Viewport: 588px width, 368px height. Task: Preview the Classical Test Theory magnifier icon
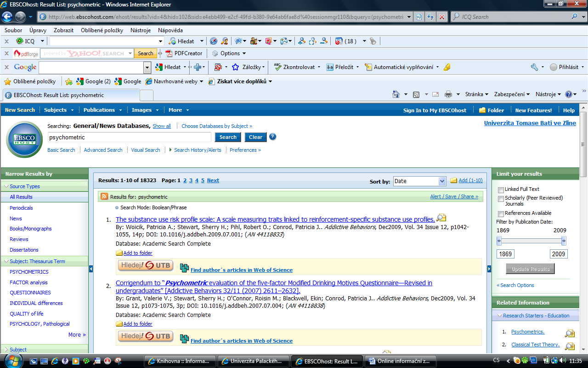pos(570,346)
